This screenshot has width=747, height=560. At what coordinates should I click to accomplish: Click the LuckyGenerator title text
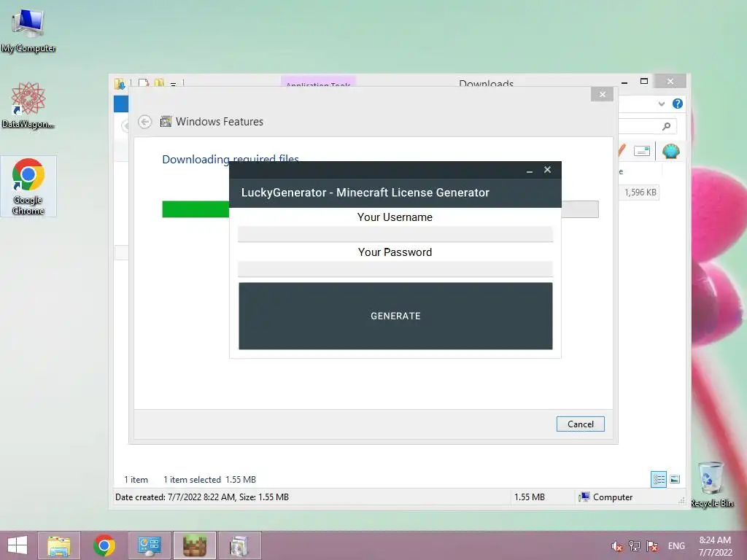pyautogui.click(x=365, y=192)
